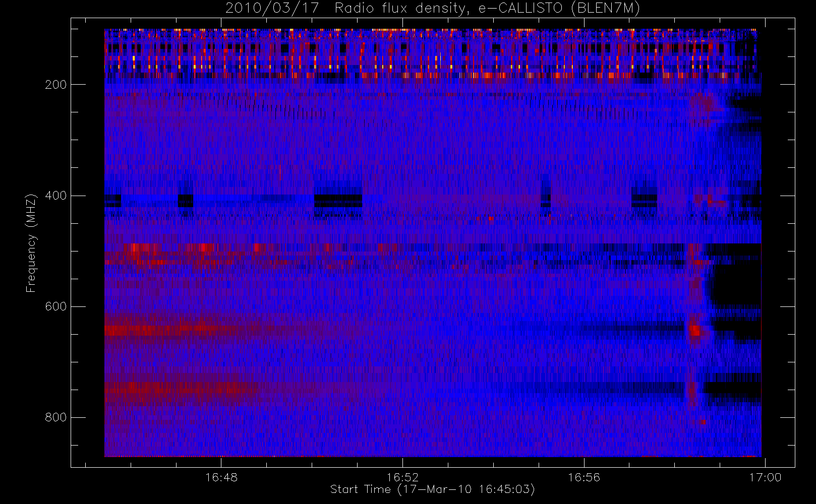
Task: Click the 800 frequency axis label
Action: click(55, 417)
